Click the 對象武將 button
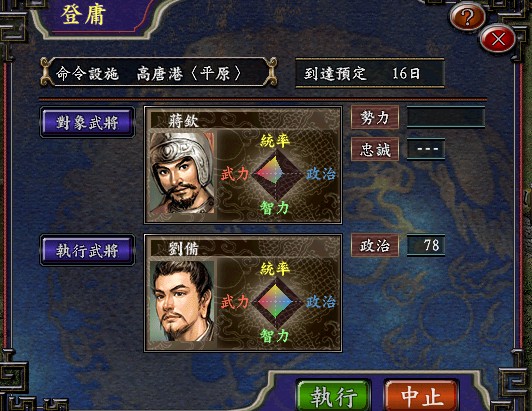The height and width of the screenshot is (411, 532). point(87,123)
